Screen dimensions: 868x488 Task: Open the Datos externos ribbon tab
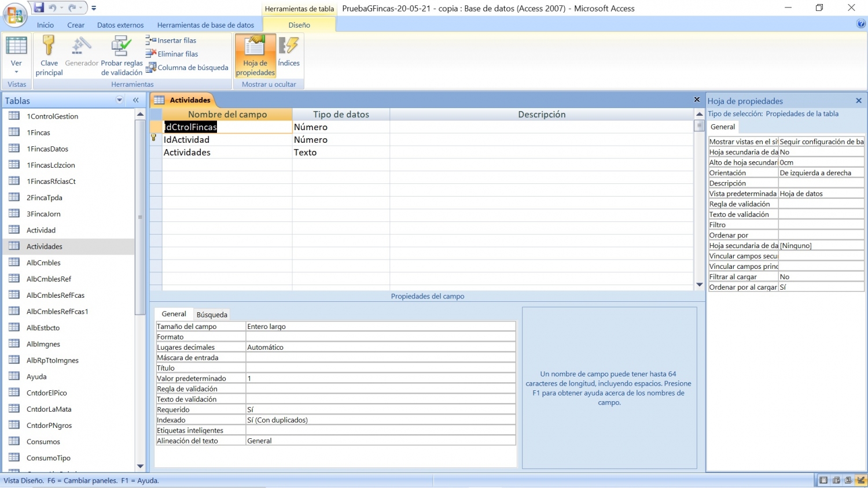point(120,25)
